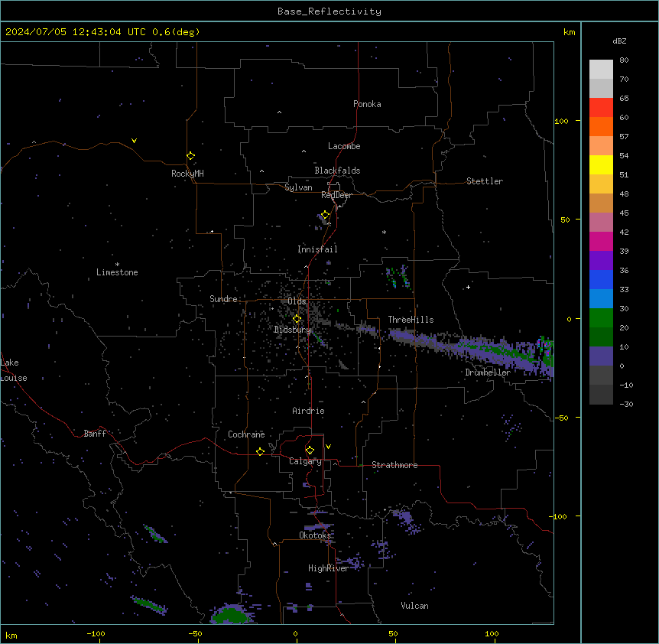The height and width of the screenshot is (644, 659).
Task: Click the yellow diamond marker south of RedDeer
Action: click(x=325, y=215)
